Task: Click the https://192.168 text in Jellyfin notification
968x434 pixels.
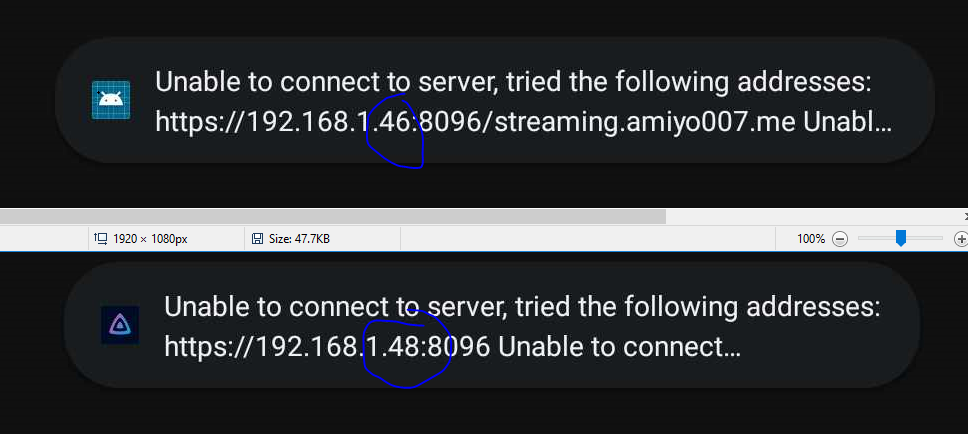Action: point(263,347)
